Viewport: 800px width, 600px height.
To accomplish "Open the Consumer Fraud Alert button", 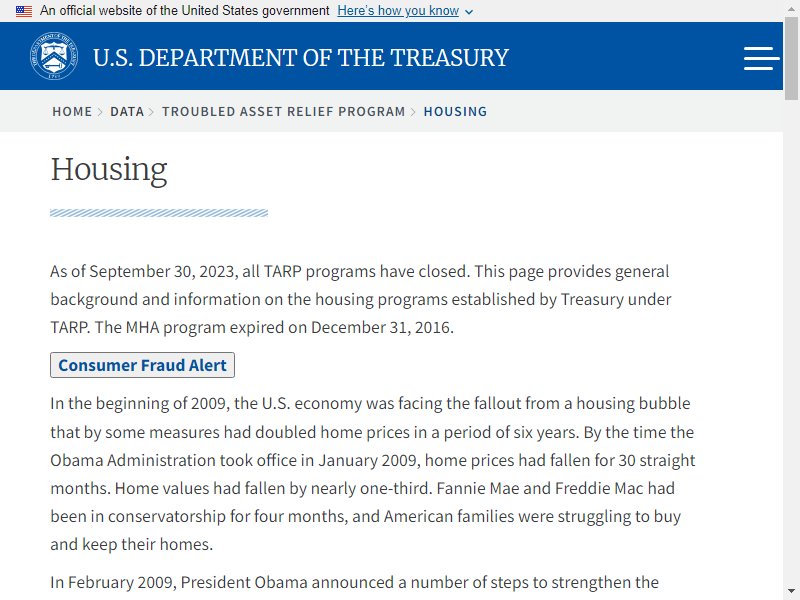I will (142, 365).
